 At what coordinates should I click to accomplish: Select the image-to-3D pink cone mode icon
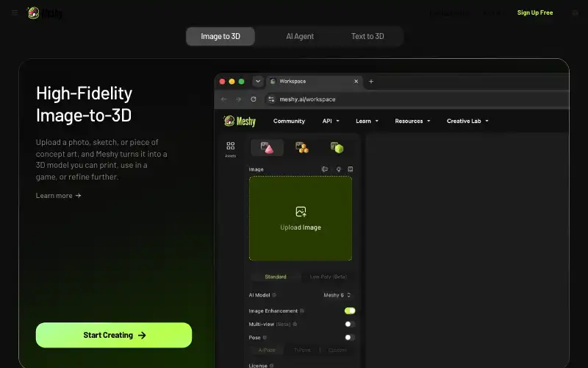tap(267, 148)
